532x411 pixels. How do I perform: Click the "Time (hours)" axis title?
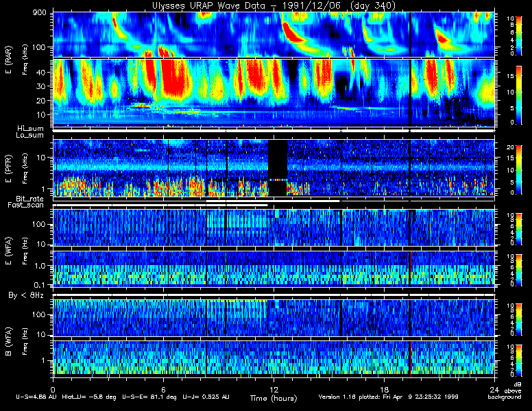[274, 398]
